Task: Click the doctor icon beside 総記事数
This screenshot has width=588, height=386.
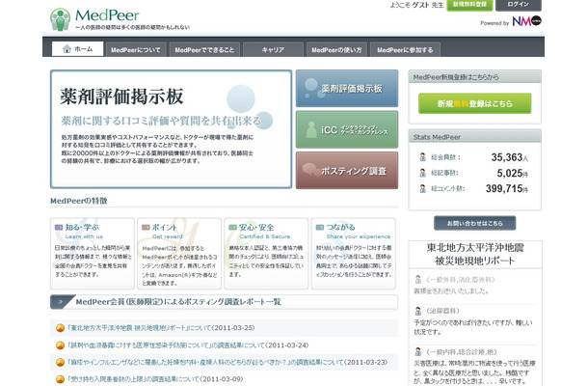Action: pos(422,173)
